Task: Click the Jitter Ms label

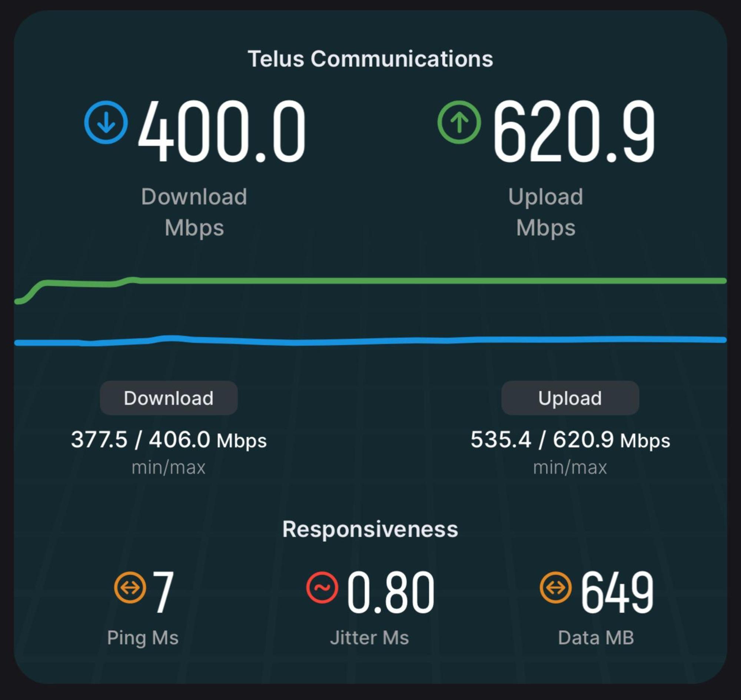Action: (369, 638)
